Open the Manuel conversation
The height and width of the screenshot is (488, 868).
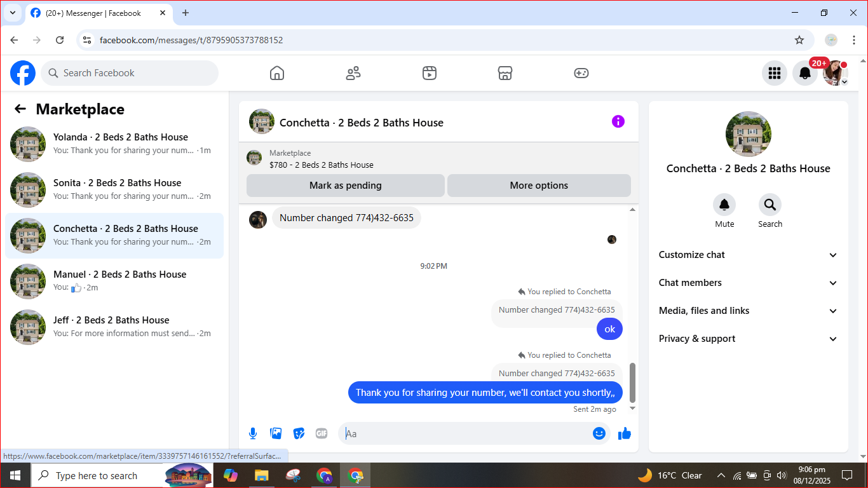pyautogui.click(x=114, y=281)
